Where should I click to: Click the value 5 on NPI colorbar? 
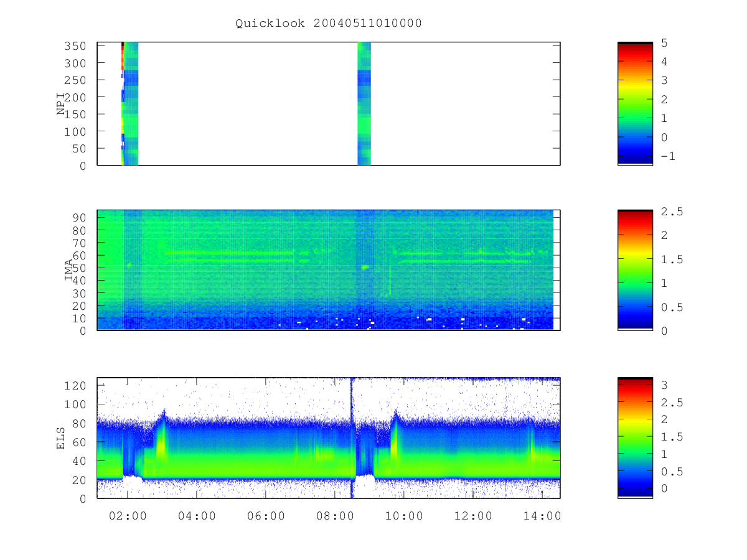tap(665, 43)
